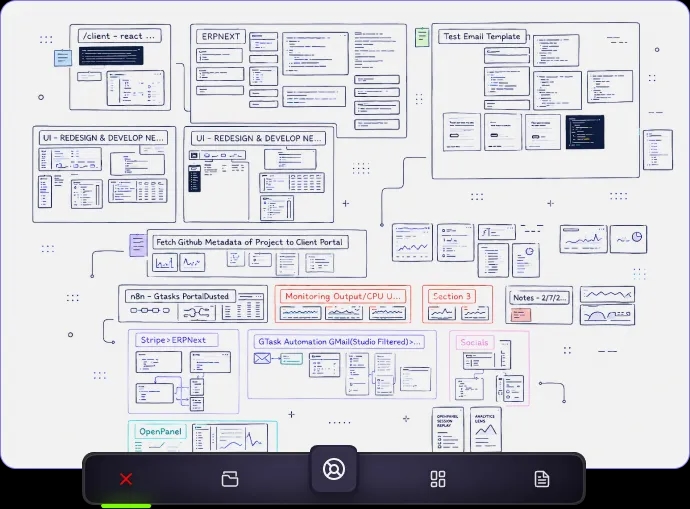Select the Test Email Template frame title

(x=482, y=37)
